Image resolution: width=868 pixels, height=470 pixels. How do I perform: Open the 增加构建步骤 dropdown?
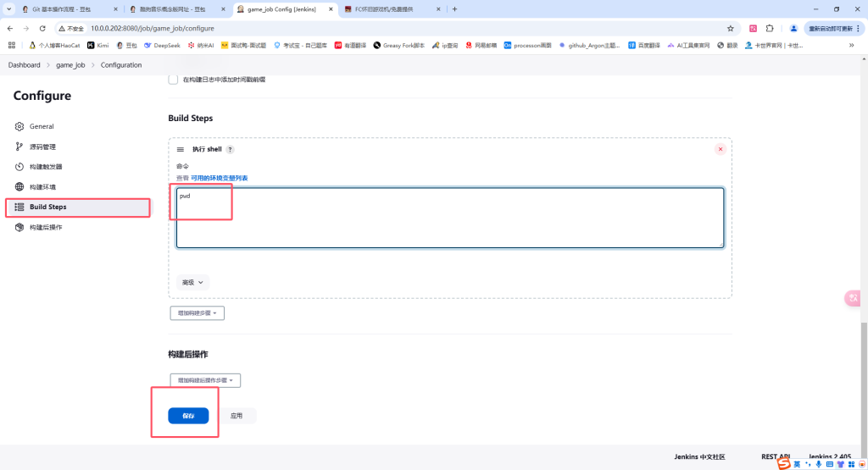tap(197, 312)
